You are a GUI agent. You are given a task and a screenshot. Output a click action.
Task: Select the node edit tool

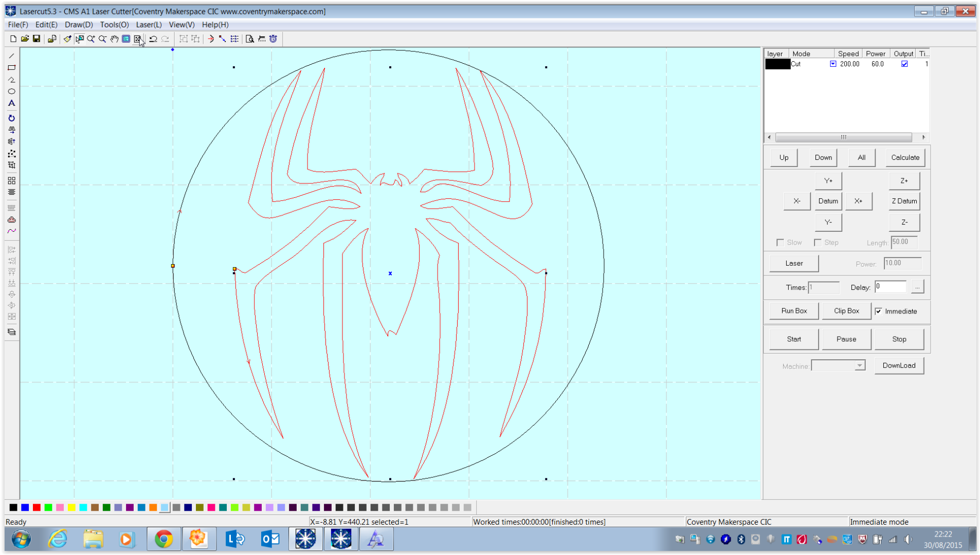[12, 154]
